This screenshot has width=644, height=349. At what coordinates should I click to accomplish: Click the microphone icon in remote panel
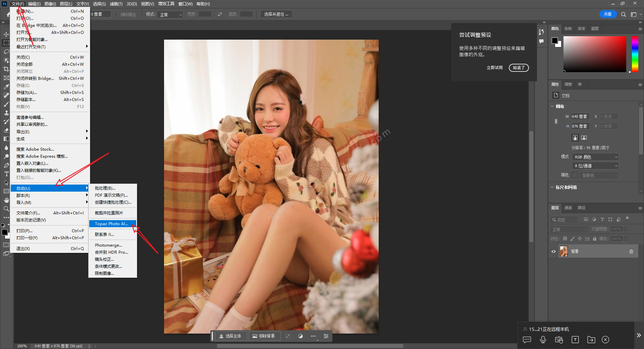543,340
